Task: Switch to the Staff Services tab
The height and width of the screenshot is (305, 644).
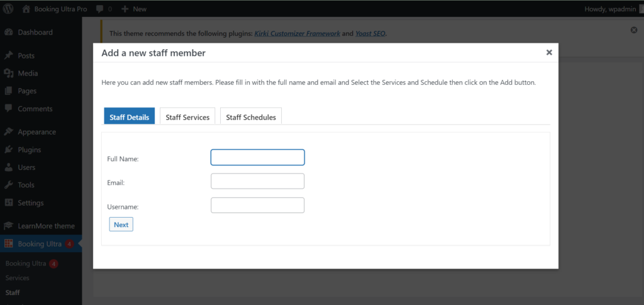Action: tap(187, 116)
